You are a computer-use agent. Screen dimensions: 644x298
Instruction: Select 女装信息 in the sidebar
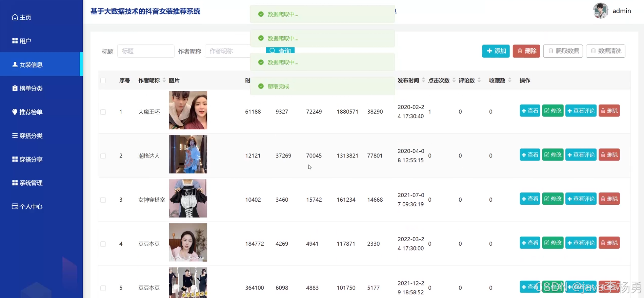coord(41,64)
